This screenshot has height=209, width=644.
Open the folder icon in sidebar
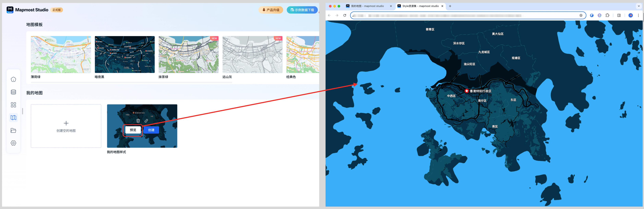pos(14,131)
